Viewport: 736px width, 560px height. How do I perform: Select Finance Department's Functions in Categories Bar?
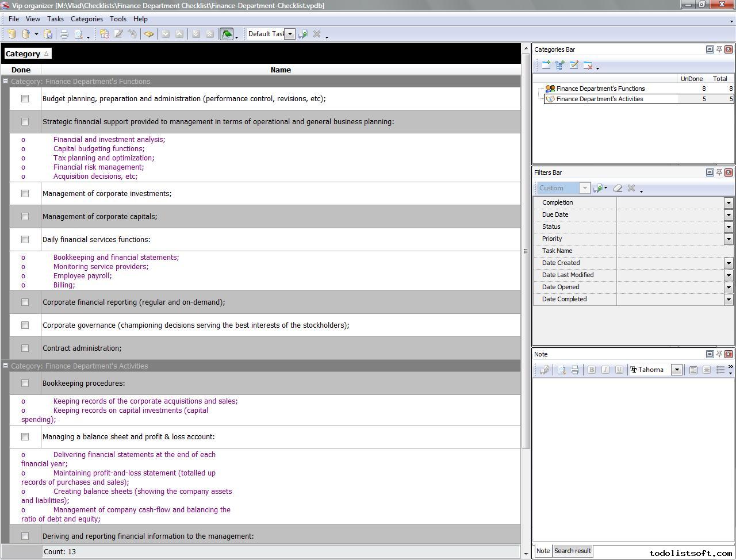[600, 89]
